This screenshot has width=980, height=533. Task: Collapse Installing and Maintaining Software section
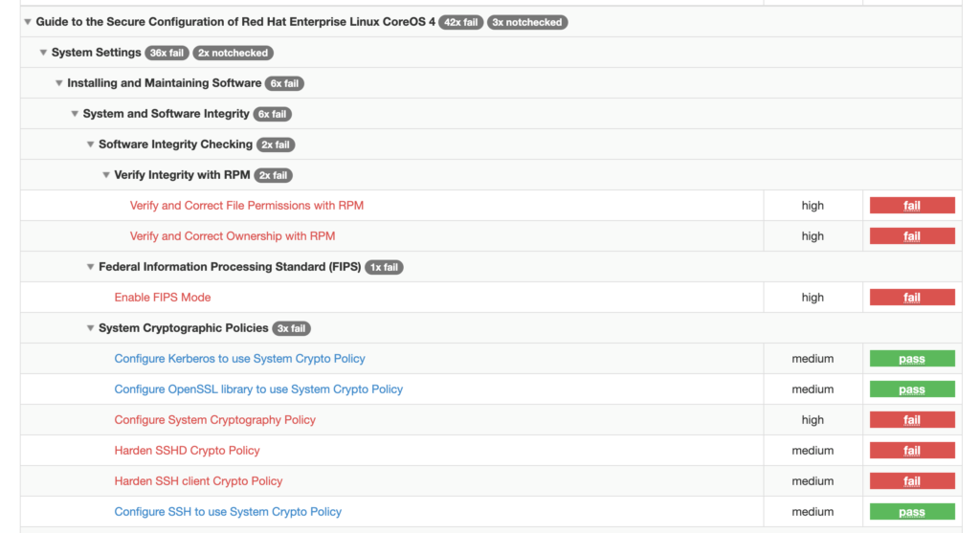pyautogui.click(x=59, y=83)
